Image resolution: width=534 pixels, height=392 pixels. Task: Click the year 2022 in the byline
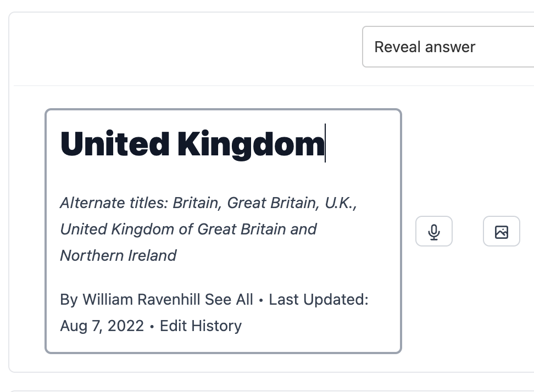(x=126, y=326)
